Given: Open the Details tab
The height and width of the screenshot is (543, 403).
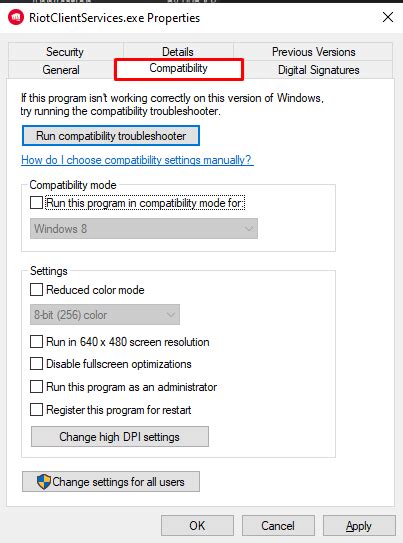Looking at the screenshot, I should click(178, 52).
